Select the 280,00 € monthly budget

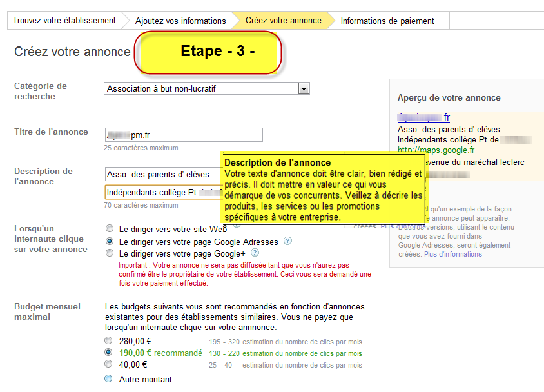pos(108,340)
